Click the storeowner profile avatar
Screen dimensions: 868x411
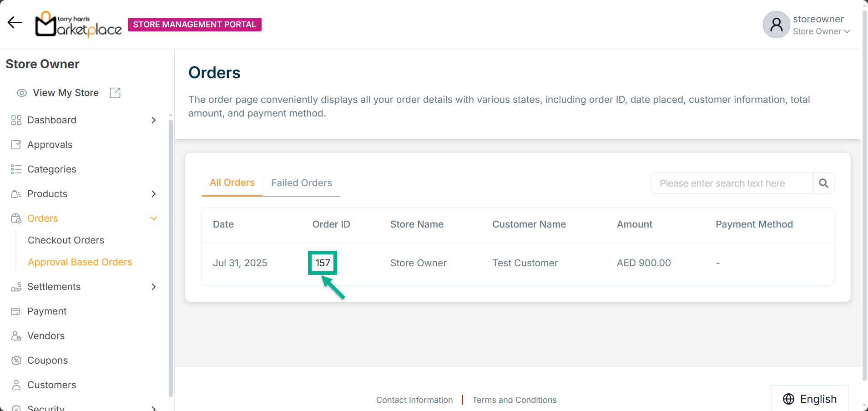(x=776, y=25)
